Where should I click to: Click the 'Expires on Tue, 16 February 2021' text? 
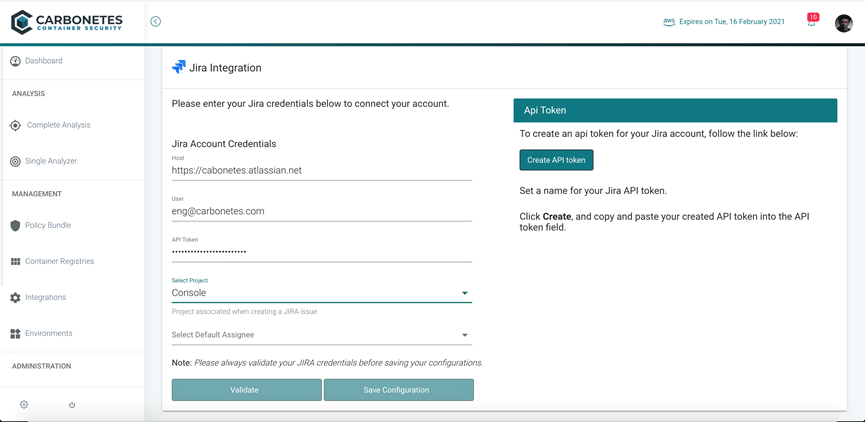[731, 22]
